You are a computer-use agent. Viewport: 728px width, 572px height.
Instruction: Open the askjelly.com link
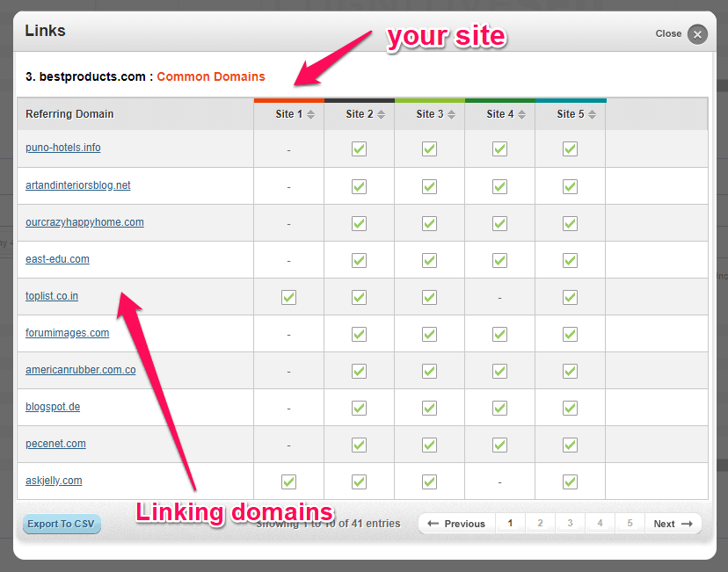[54, 481]
